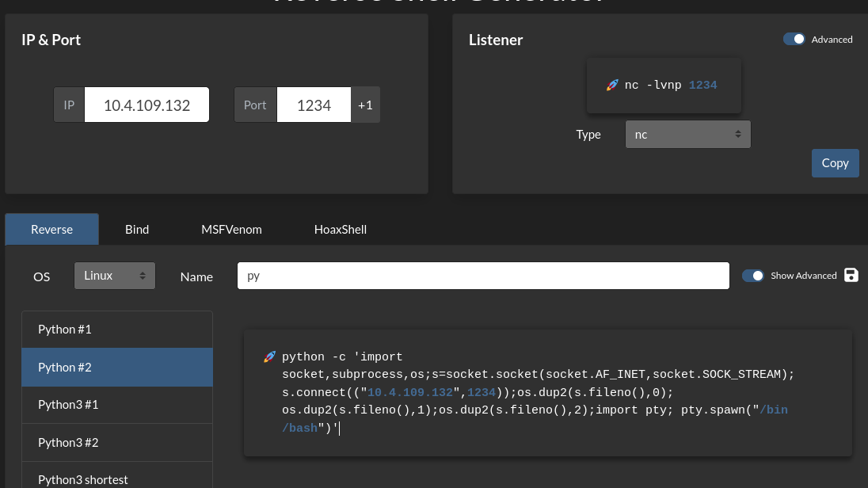Click the Listener heading
This screenshot has height=488, width=868.
496,40
